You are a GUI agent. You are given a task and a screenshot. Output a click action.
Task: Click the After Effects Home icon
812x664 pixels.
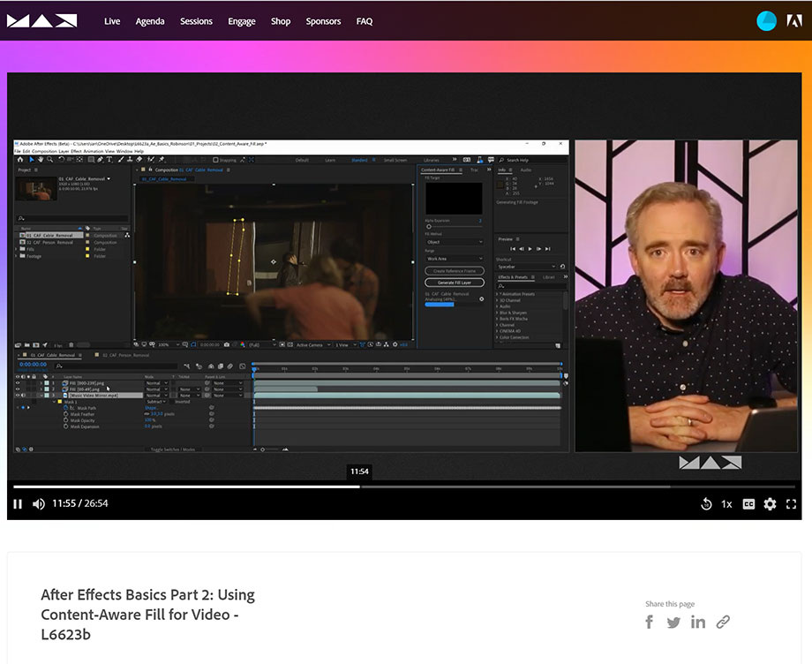20,160
